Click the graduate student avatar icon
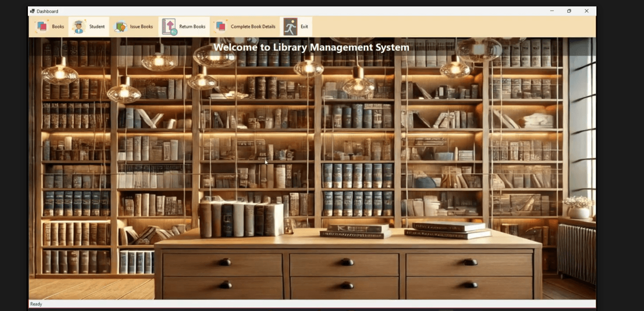 (x=79, y=27)
